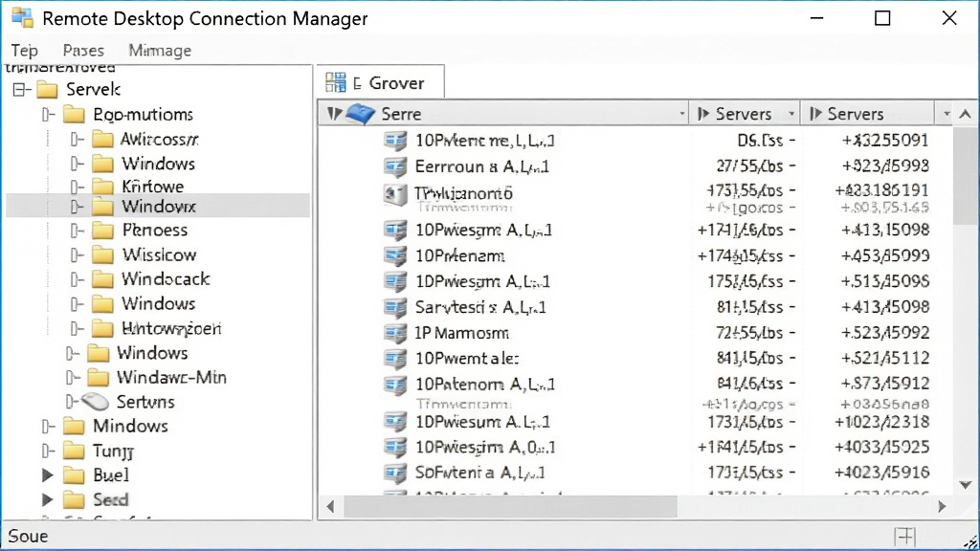
Task: Expand the Bop-mutioms folder
Action: click(48, 115)
